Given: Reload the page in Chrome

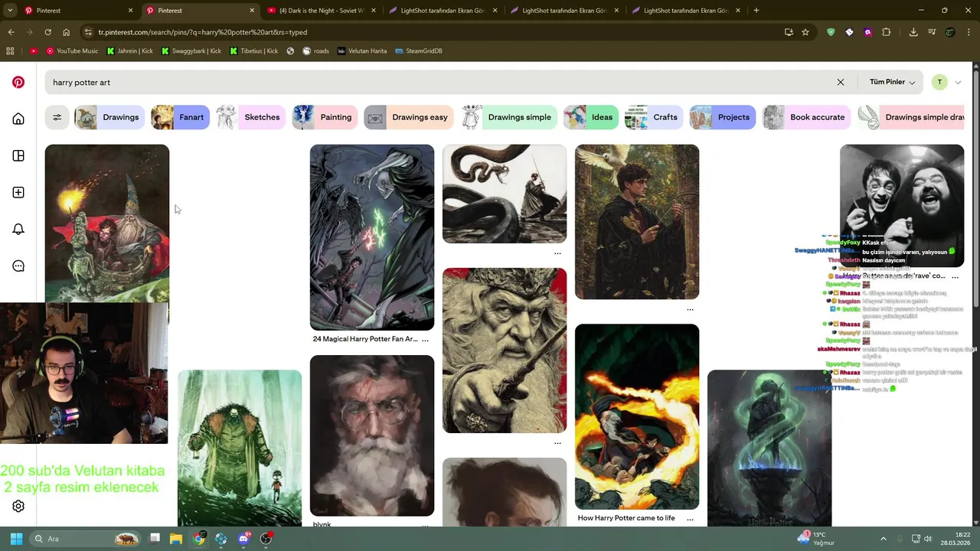Looking at the screenshot, I should point(47,32).
